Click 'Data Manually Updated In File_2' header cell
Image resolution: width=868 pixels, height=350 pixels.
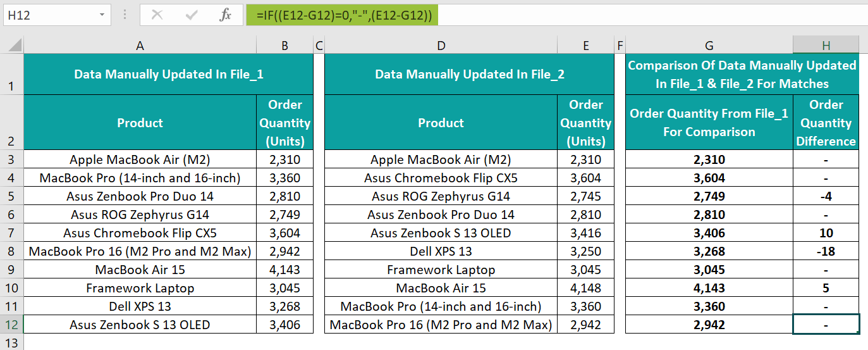click(x=470, y=75)
